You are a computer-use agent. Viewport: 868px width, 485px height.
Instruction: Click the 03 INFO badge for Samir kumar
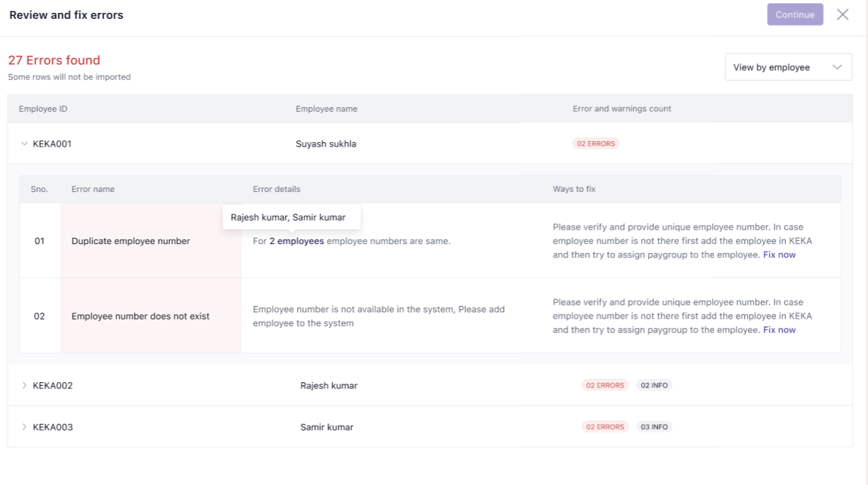point(653,427)
